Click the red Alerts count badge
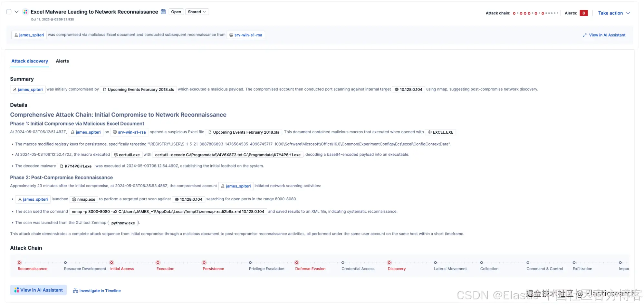The width and height of the screenshot is (644, 306). pyautogui.click(x=583, y=13)
